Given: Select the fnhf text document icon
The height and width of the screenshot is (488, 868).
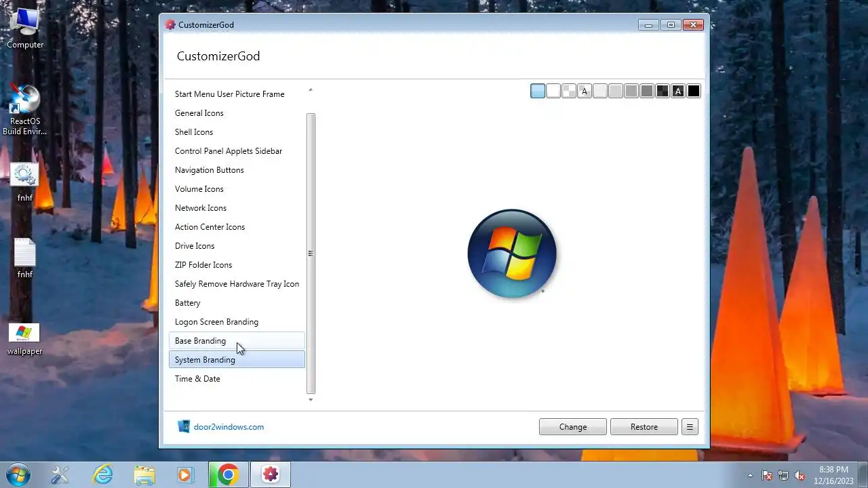Looking at the screenshot, I should tap(25, 259).
